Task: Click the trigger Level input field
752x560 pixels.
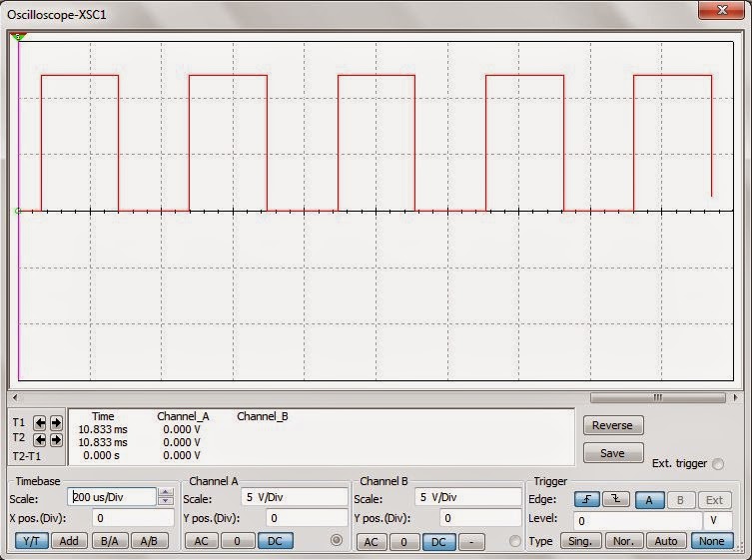Action: pyautogui.click(x=638, y=520)
